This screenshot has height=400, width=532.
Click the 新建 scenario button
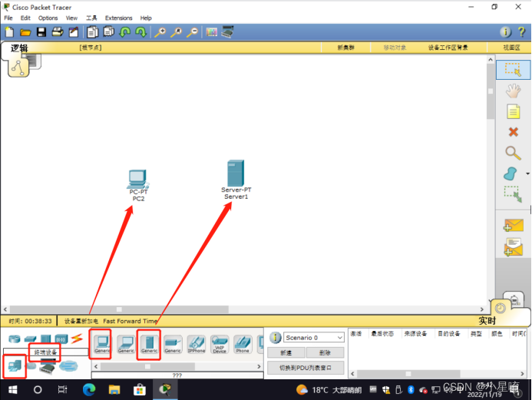[x=286, y=353]
